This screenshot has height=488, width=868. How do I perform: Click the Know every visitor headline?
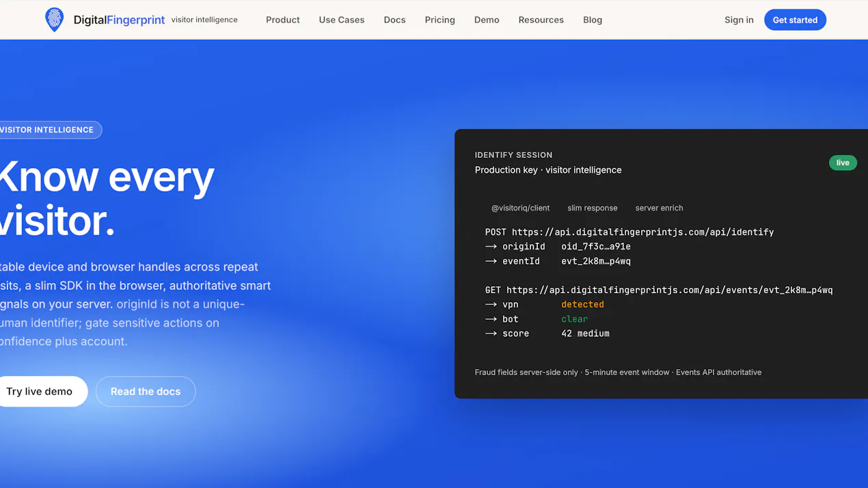pos(106,198)
